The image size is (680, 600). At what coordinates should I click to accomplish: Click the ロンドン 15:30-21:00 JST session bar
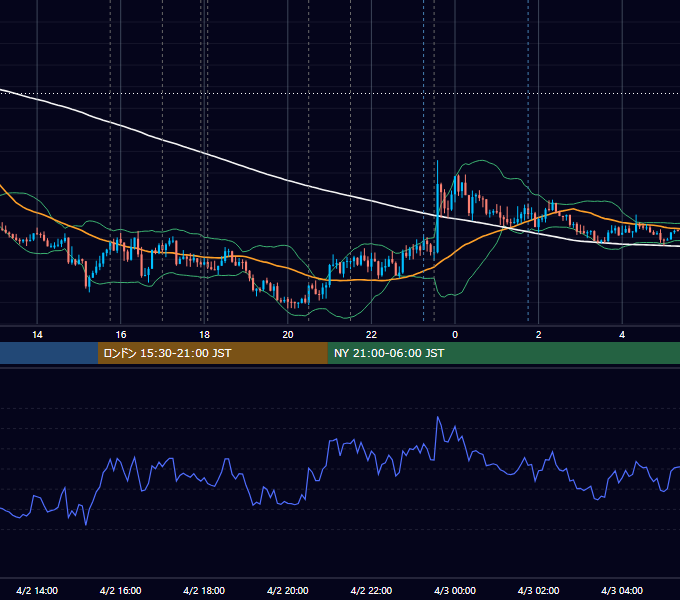(x=212, y=353)
